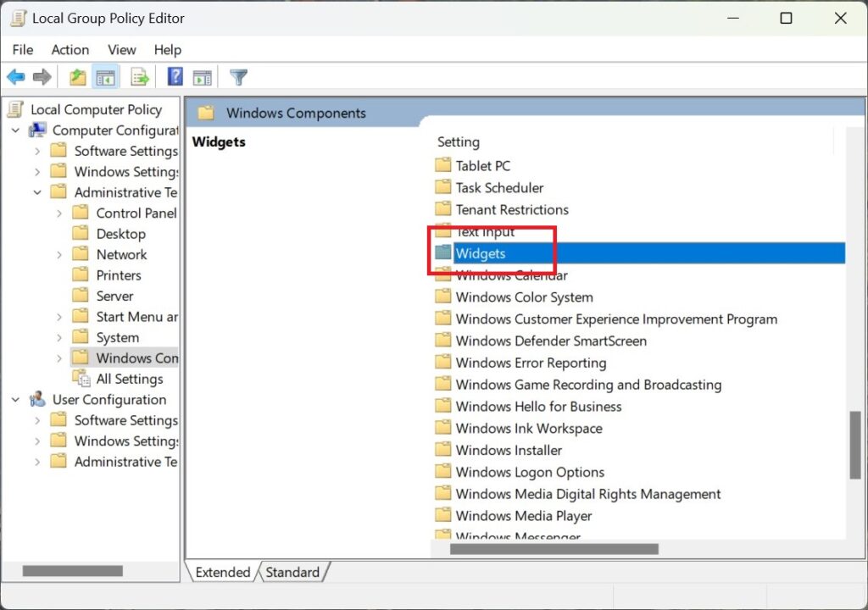This screenshot has height=610, width=868.
Task: Select Text Input folder in list
Action: click(485, 231)
